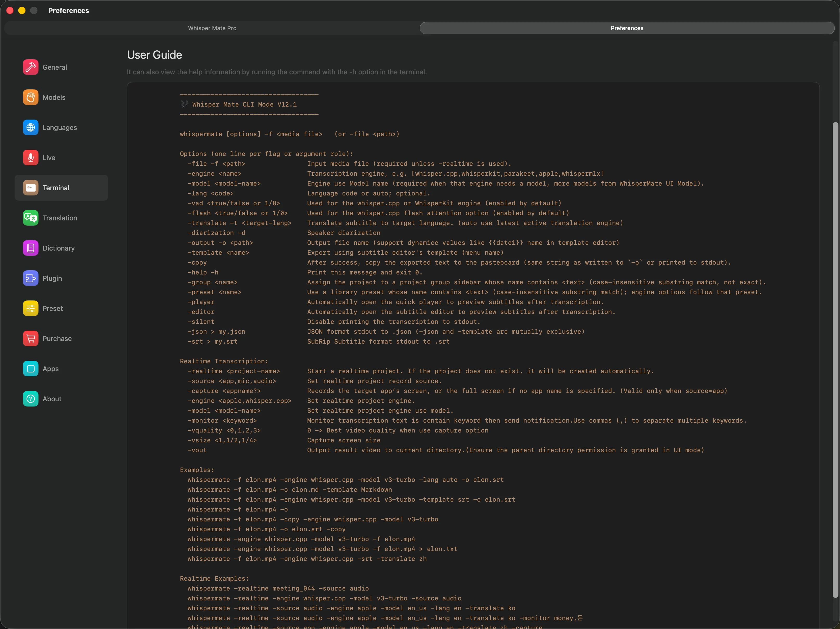Click the "-realtime <project-name>" option
The width and height of the screenshot is (840, 629).
coord(234,371)
